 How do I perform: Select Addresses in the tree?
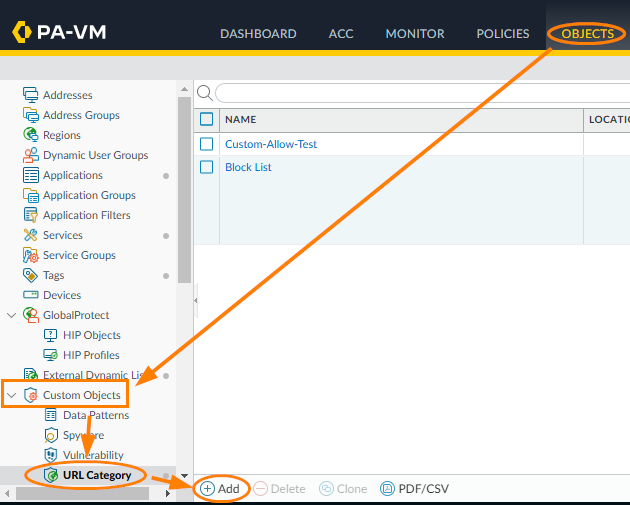pyautogui.click(x=68, y=95)
